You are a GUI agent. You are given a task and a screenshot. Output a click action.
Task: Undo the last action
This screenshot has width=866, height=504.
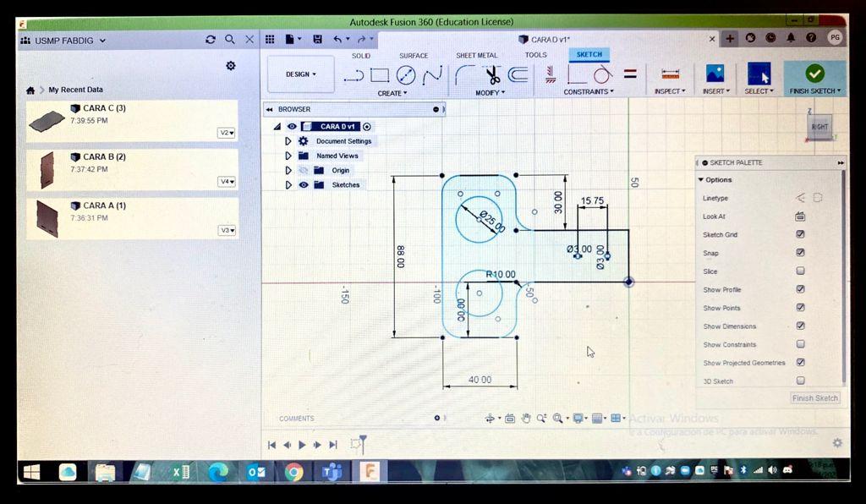coord(338,39)
